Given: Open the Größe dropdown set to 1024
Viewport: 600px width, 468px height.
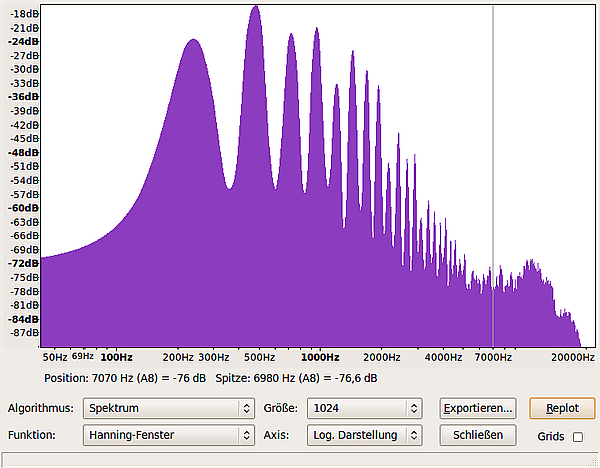Looking at the screenshot, I should 365,408.
